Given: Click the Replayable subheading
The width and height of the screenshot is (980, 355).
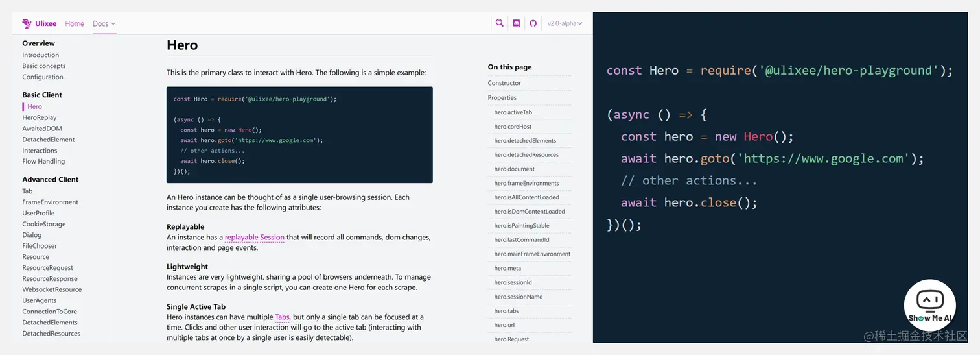Looking at the screenshot, I should [185, 227].
